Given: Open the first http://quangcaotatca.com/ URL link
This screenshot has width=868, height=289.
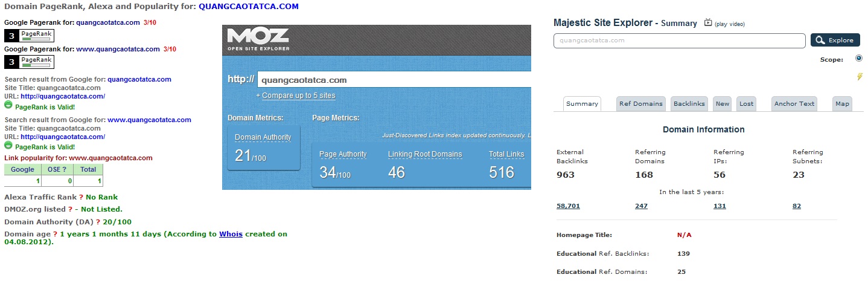Looking at the screenshot, I should coord(63,96).
